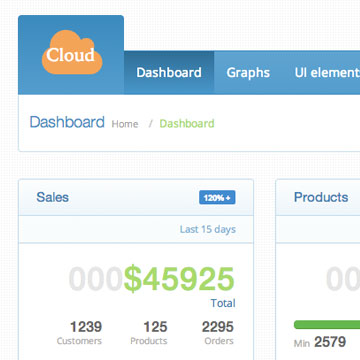Click the Total label under sales amount
This screenshot has width=360, height=360.
[x=223, y=303]
